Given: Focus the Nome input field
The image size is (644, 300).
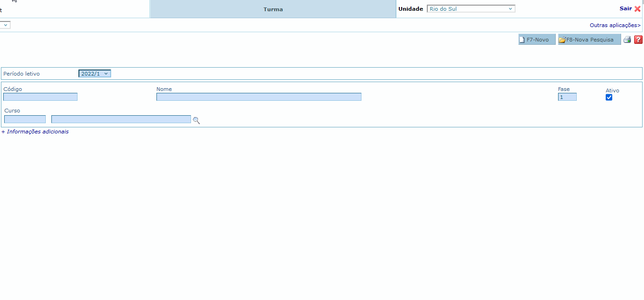Looking at the screenshot, I should tap(259, 97).
